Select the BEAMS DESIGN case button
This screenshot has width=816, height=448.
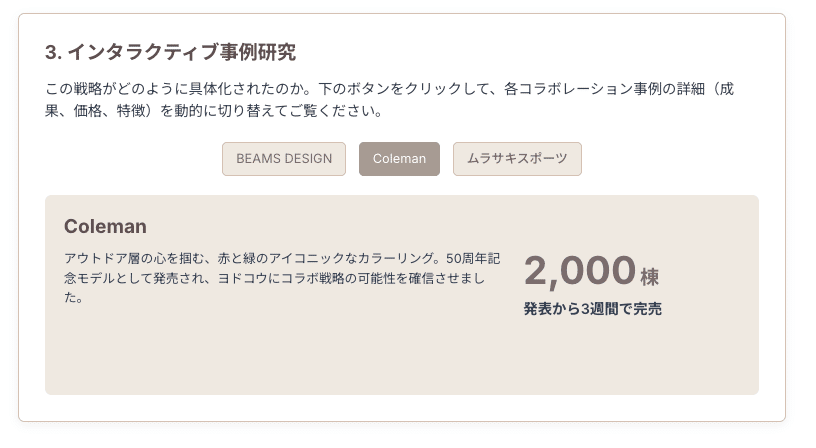pyautogui.click(x=284, y=159)
